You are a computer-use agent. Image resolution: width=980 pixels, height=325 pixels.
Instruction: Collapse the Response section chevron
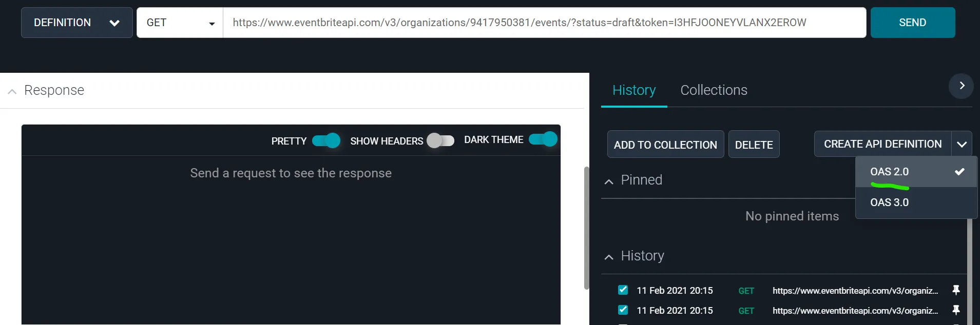pyautogui.click(x=12, y=91)
